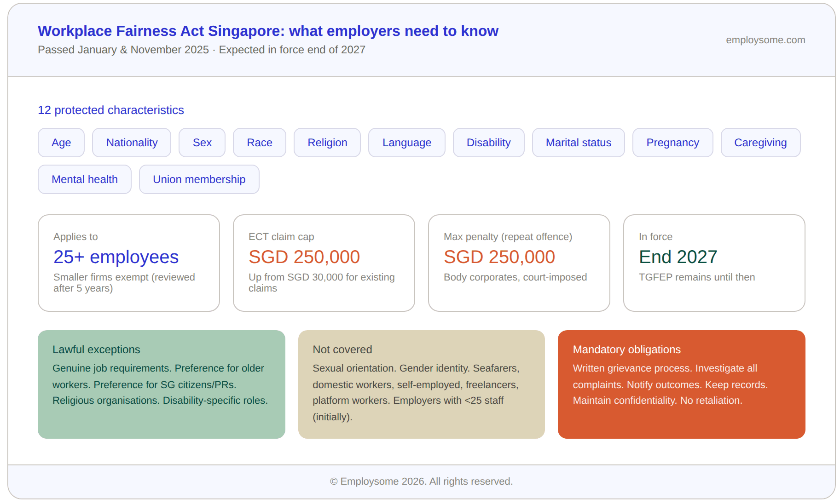The height and width of the screenshot is (504, 840).
Task: Select the Religion characteristic pill
Action: [327, 143]
